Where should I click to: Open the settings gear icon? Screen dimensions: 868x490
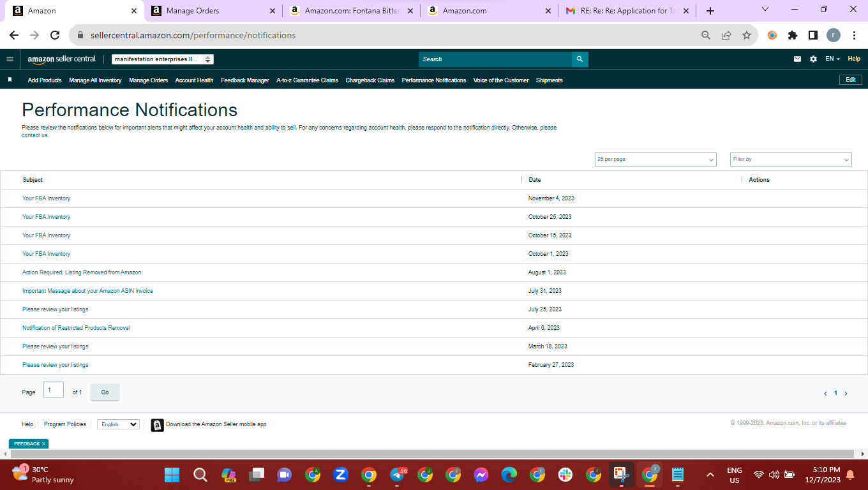tap(813, 59)
